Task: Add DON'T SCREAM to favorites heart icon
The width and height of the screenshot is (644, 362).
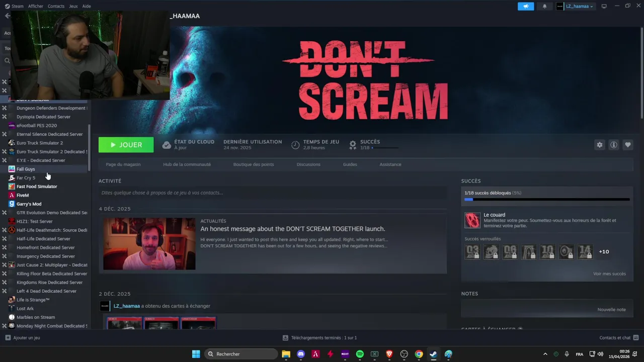Action: tap(627, 145)
